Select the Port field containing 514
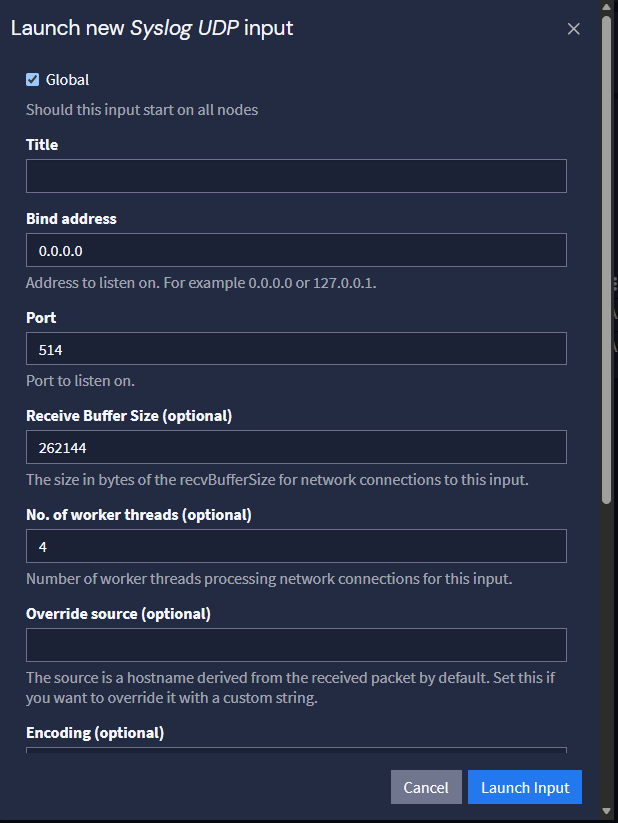Image resolution: width=618 pixels, height=823 pixels. point(296,349)
